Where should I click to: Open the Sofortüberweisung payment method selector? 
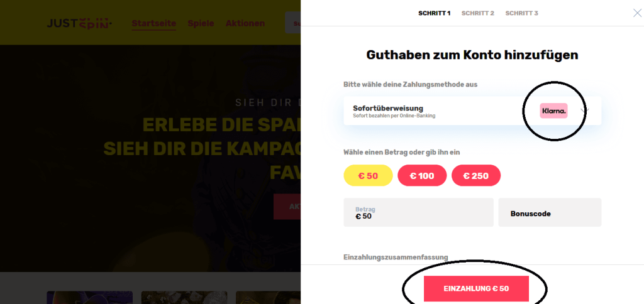click(472, 111)
